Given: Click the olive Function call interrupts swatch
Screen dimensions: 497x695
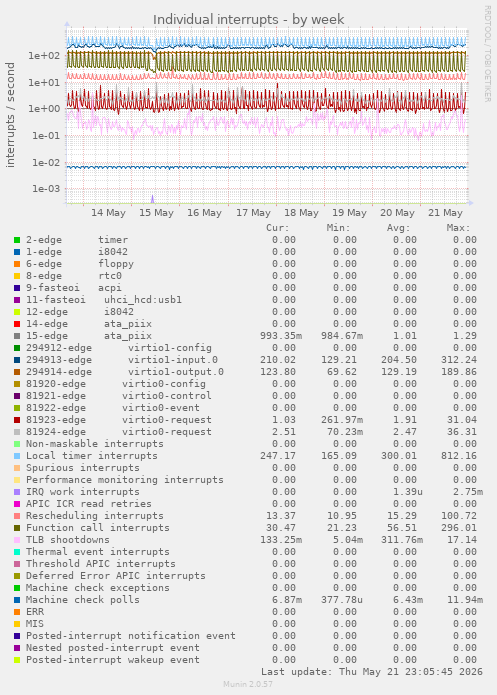Looking at the screenshot, I should (x=17, y=528).
